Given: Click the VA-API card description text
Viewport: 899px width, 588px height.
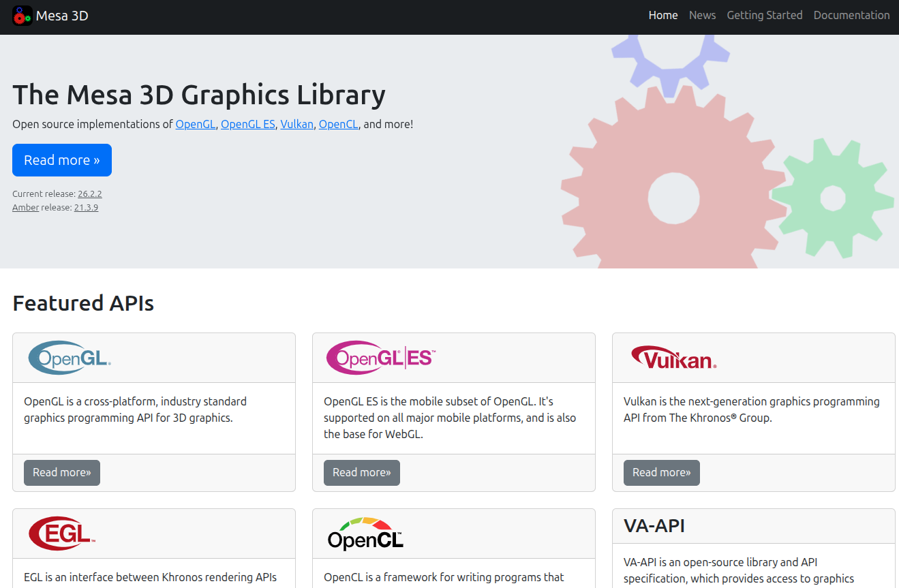Looking at the screenshot, I should coord(739,571).
